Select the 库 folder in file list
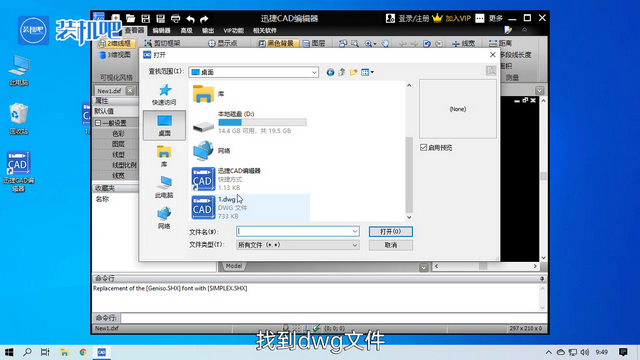The height and width of the screenshot is (360, 640). (x=209, y=94)
